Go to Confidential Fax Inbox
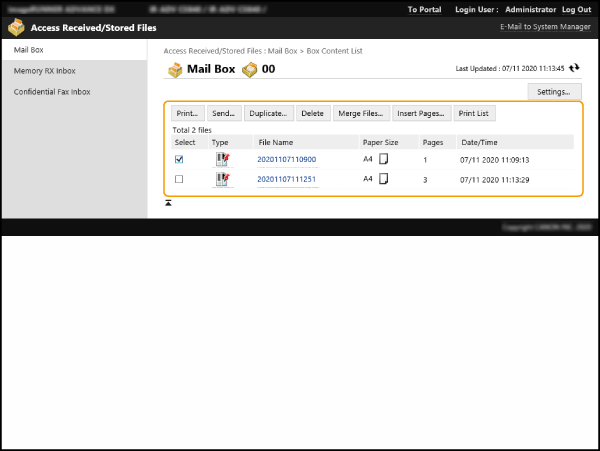600x451 pixels. tap(52, 92)
